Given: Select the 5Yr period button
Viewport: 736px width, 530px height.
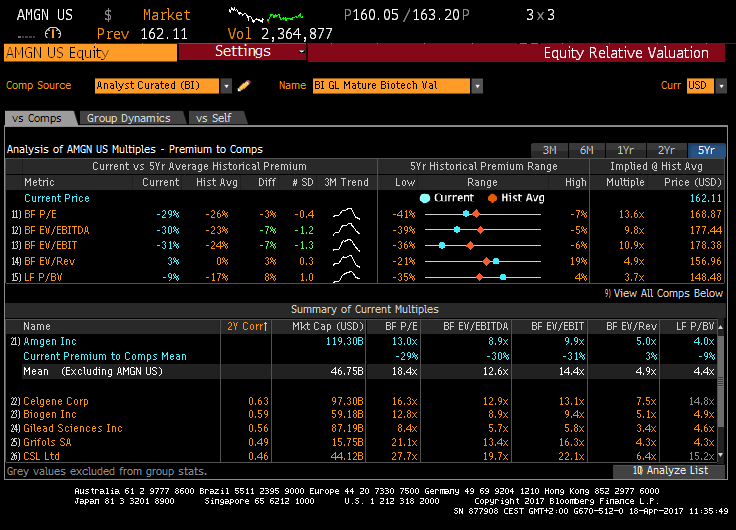Looking at the screenshot, I should (706, 150).
